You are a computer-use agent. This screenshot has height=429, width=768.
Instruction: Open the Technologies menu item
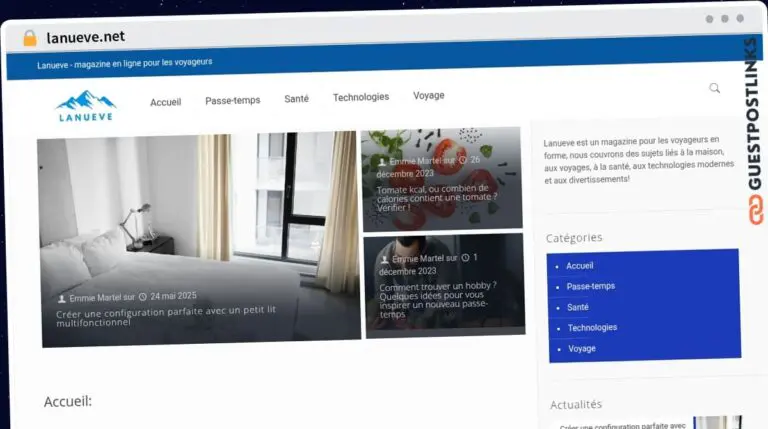(361, 97)
